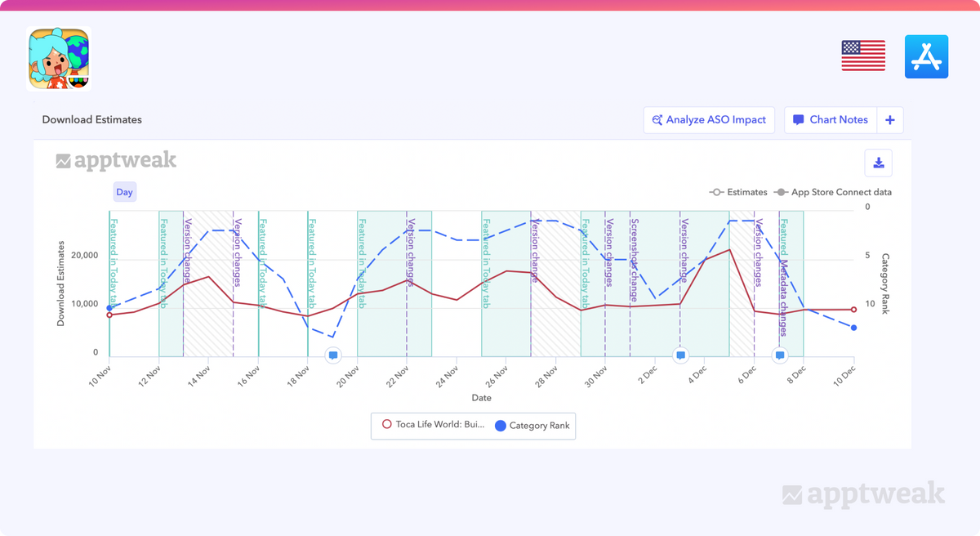Select the Day granularity tab
Screen dimensions: 980x536
(124, 192)
